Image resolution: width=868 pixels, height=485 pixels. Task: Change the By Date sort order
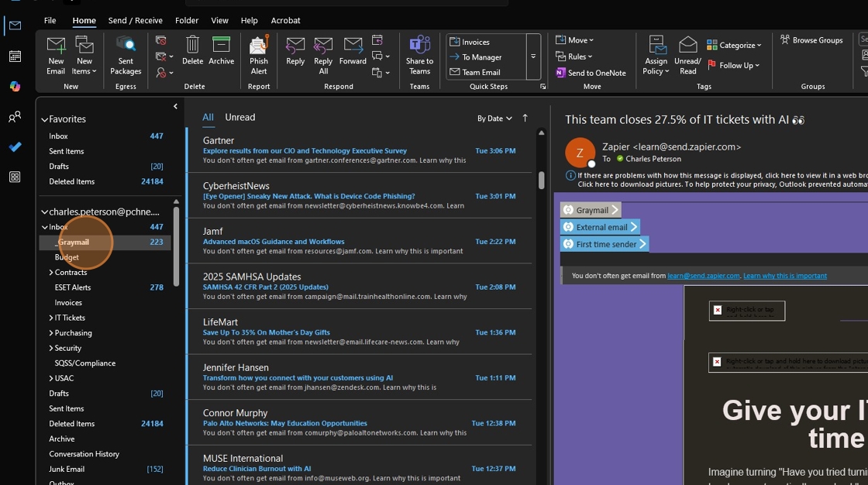(494, 119)
